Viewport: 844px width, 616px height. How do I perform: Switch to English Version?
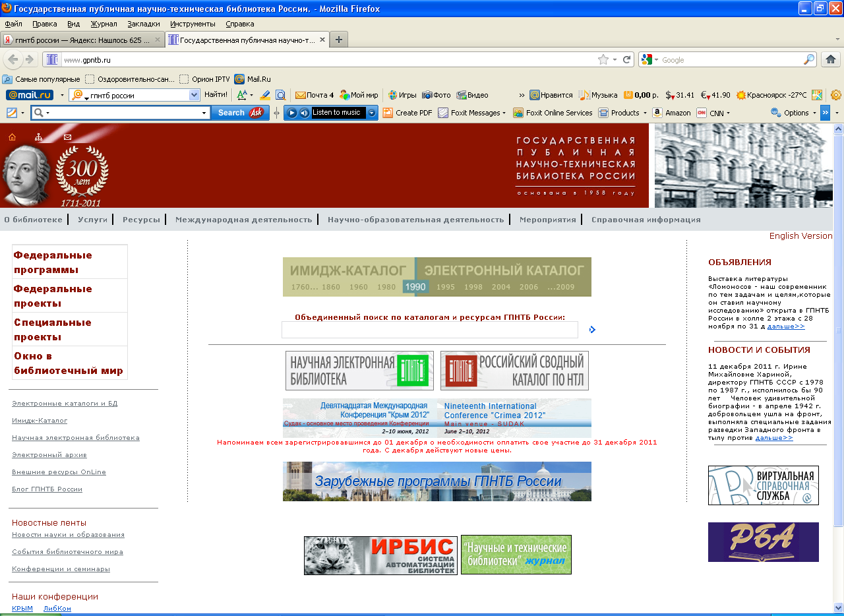tap(801, 236)
